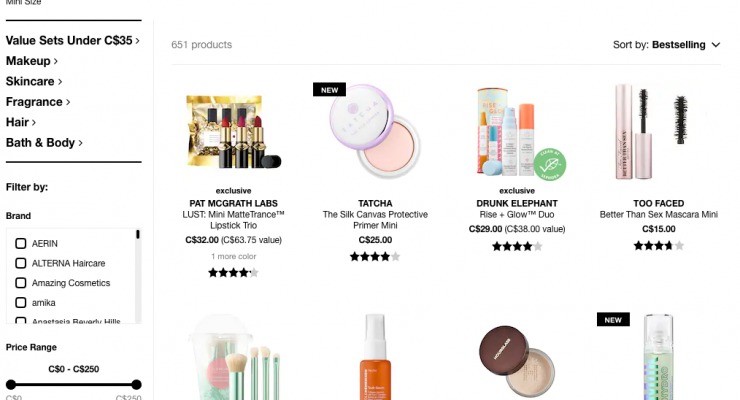Click the price range maximum slider handle

[136, 384]
